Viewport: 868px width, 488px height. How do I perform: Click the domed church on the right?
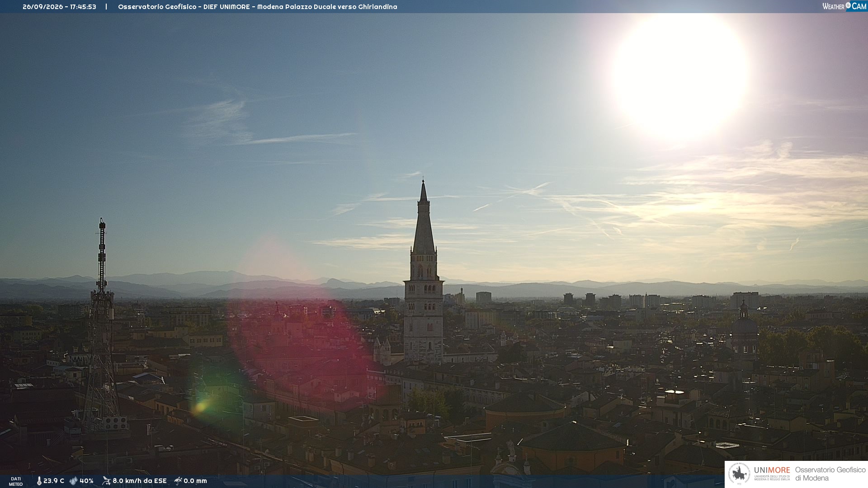745,334
